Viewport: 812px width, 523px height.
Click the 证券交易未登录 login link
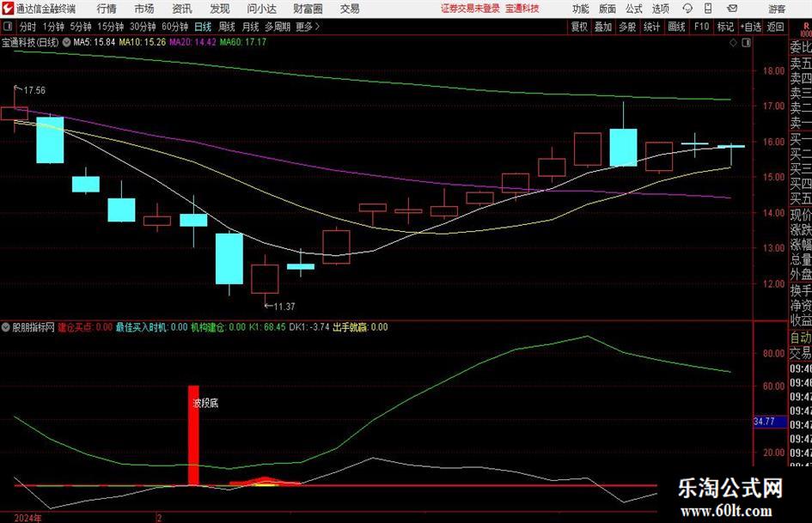470,9
